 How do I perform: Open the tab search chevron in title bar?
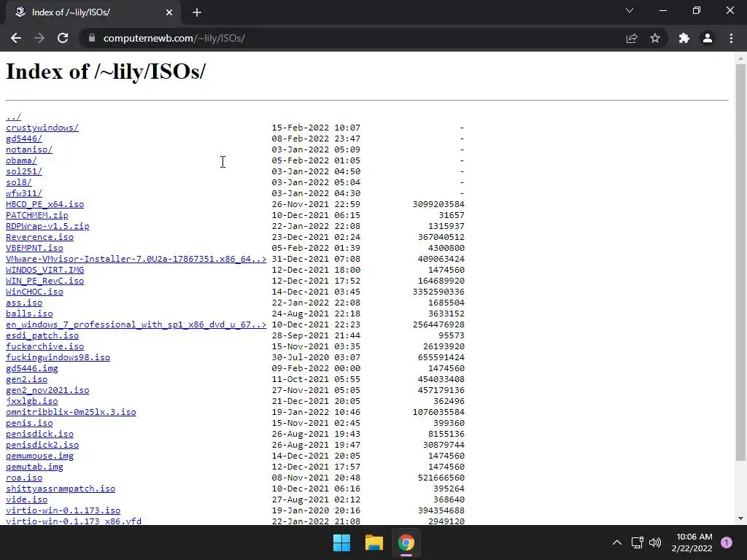click(x=630, y=10)
